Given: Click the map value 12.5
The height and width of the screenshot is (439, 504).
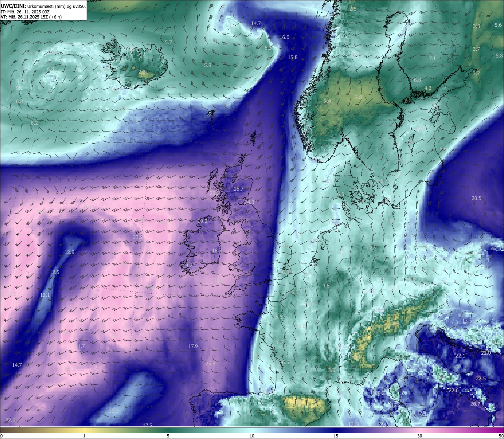Looking at the screenshot, I should (54, 272).
